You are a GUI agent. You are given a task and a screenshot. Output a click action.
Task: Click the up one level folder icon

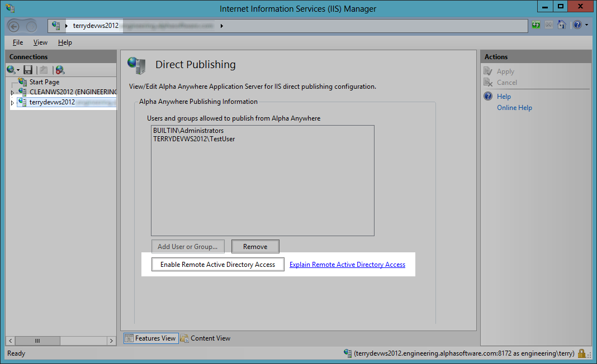(x=44, y=70)
